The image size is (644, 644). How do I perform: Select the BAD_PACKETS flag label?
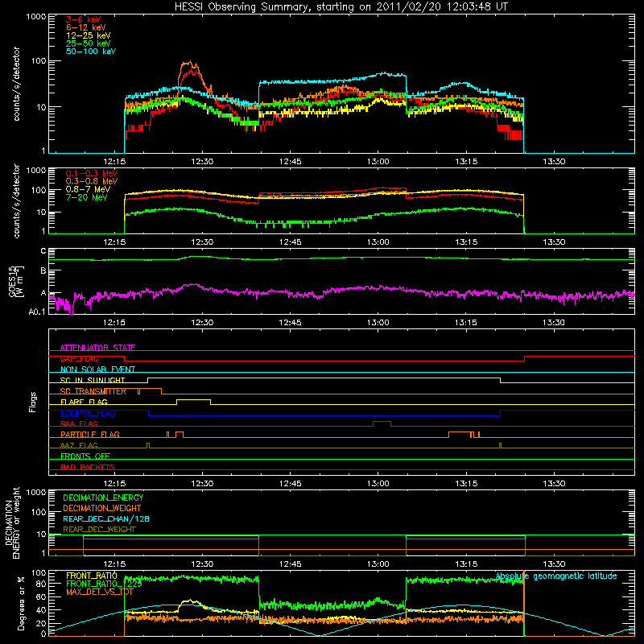pos(88,467)
